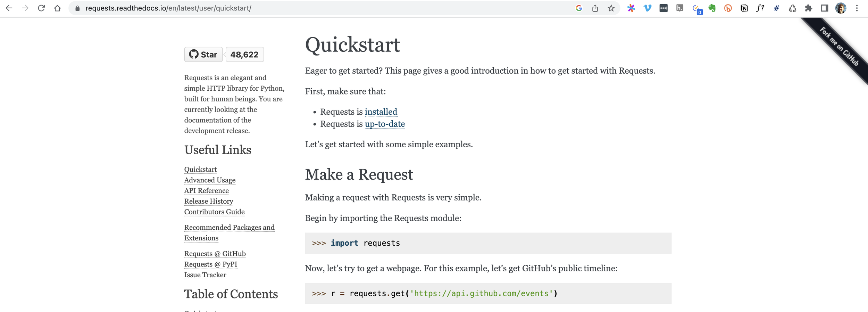Click the padlock site info icon
Viewport: 868px width, 312px height.
[77, 8]
